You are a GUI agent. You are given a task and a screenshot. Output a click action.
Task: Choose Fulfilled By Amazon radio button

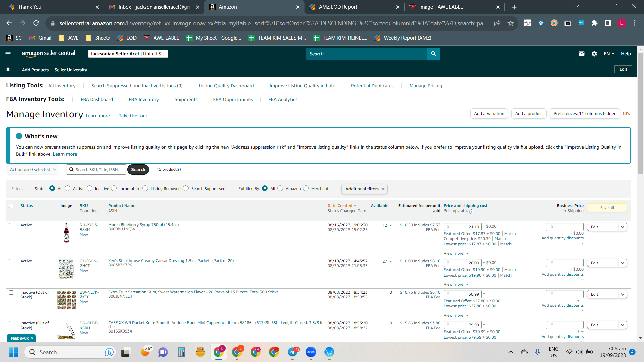click(x=280, y=188)
